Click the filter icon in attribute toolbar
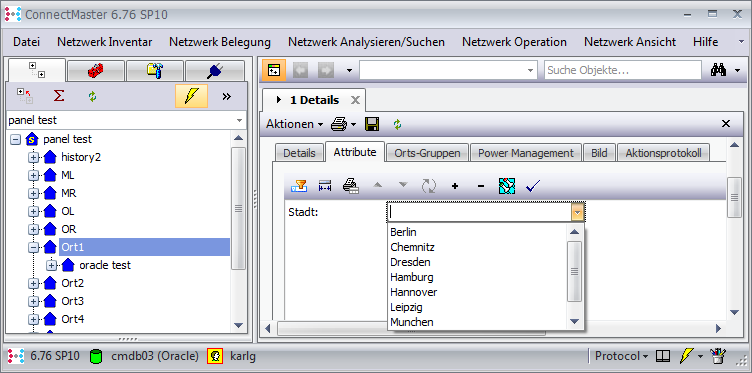The image size is (752, 373). click(299, 186)
